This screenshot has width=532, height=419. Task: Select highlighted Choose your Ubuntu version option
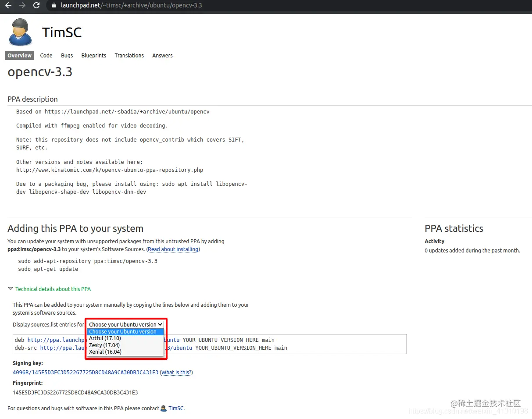pos(125,332)
